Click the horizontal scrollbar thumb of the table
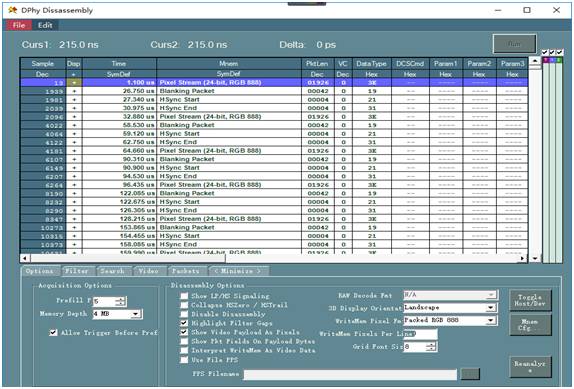The height and width of the screenshot is (389, 574). 127,258
